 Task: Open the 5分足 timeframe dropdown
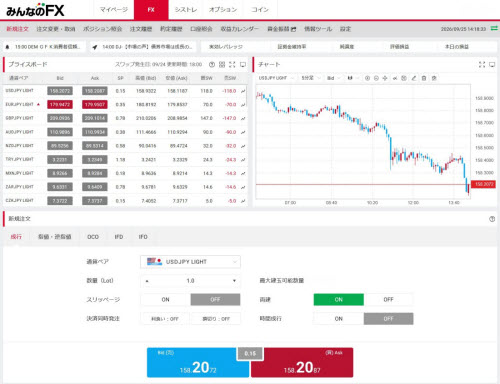tap(311, 78)
